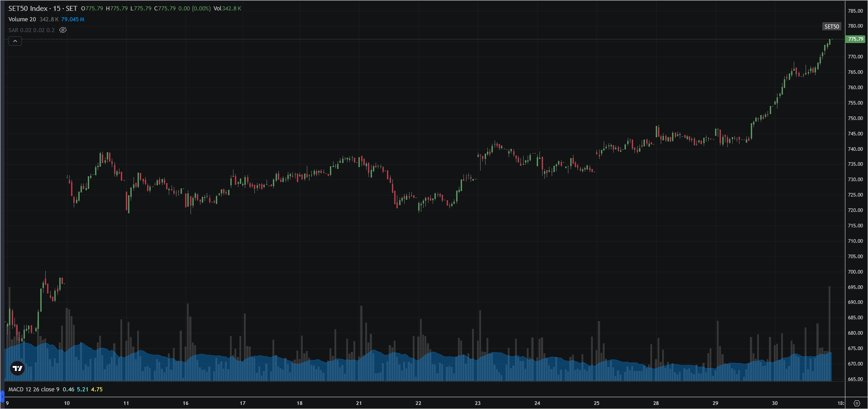Click the MACD 5.21 value
Screen dimensions: 868x409
point(83,390)
